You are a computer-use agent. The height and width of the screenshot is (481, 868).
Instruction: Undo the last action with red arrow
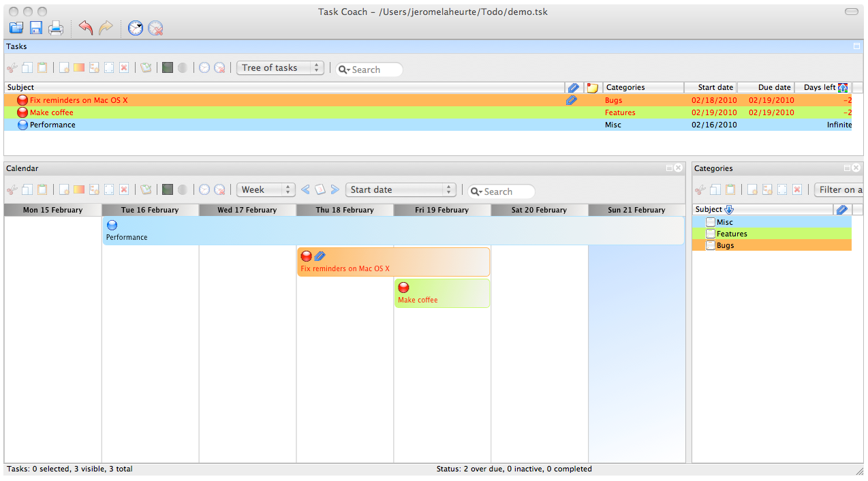tap(86, 28)
